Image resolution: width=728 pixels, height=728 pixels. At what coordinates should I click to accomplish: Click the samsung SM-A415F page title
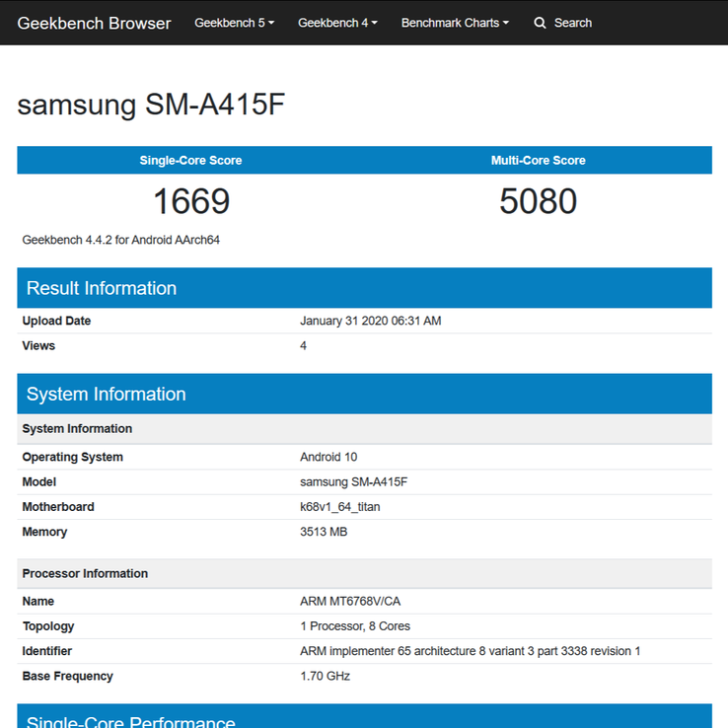click(151, 106)
